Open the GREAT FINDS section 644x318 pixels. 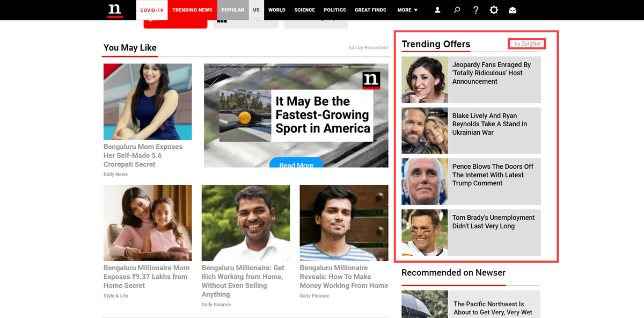point(370,10)
